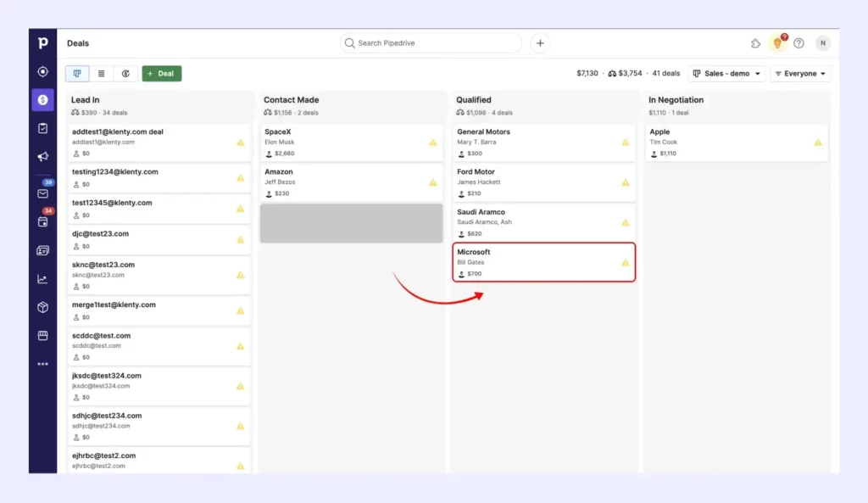Screen dimensions: 868x503
Task: Open Contacts card icon in sidebar
Action: [x=42, y=250]
